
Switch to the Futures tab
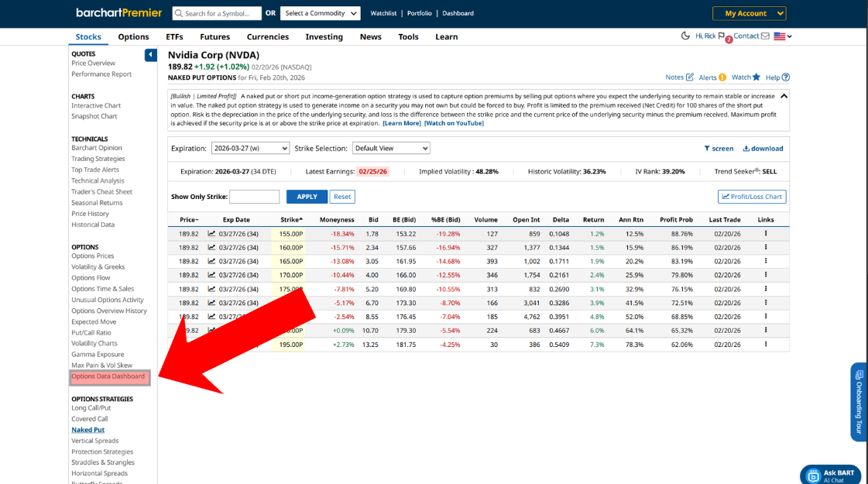[214, 36]
